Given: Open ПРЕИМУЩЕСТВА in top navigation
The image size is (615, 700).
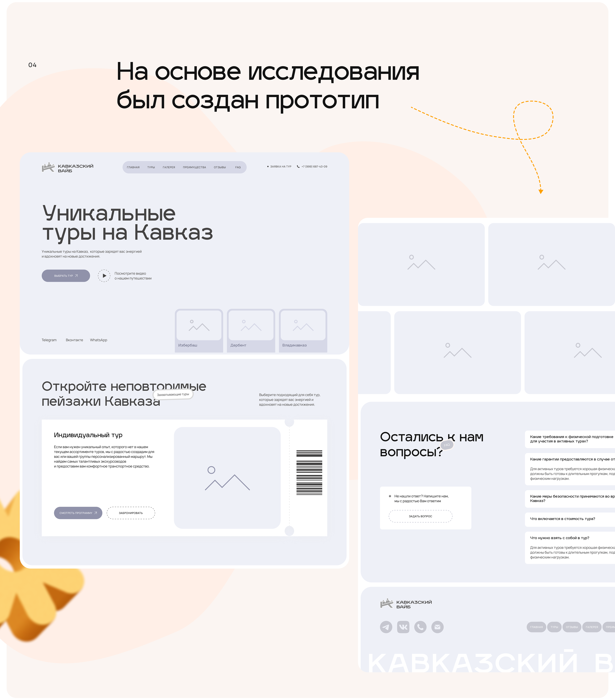Looking at the screenshot, I should click(x=194, y=167).
